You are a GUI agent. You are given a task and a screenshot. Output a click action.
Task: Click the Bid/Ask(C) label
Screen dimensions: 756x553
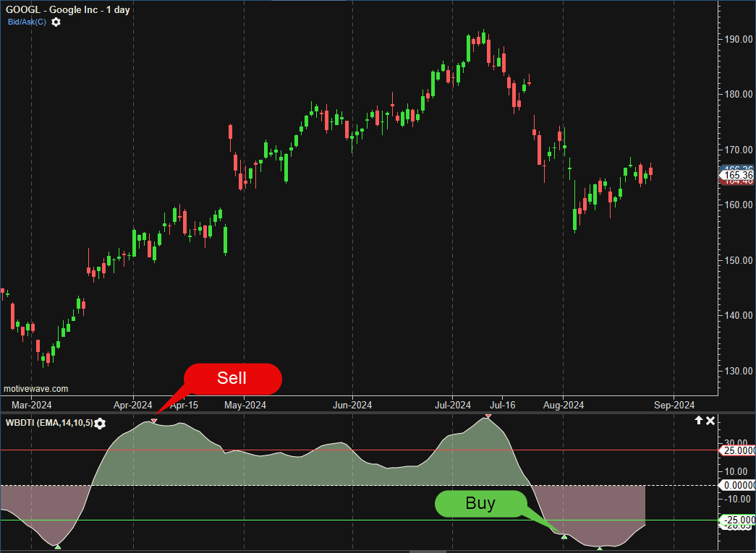point(27,22)
